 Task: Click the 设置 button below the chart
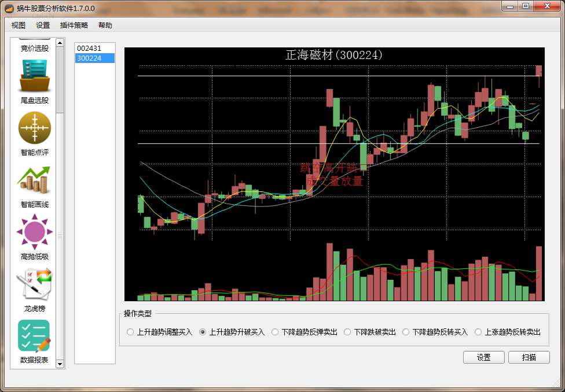[x=483, y=357]
